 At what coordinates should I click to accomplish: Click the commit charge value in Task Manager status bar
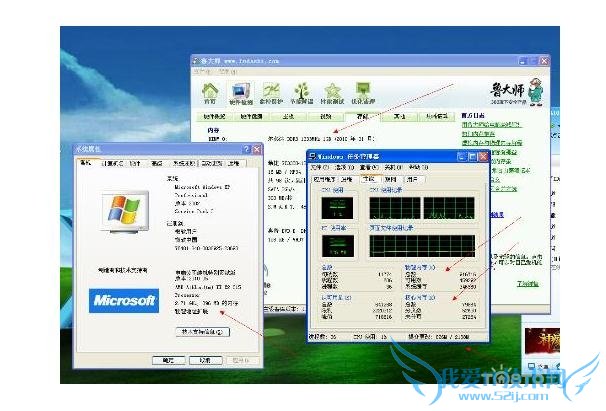[439, 337]
